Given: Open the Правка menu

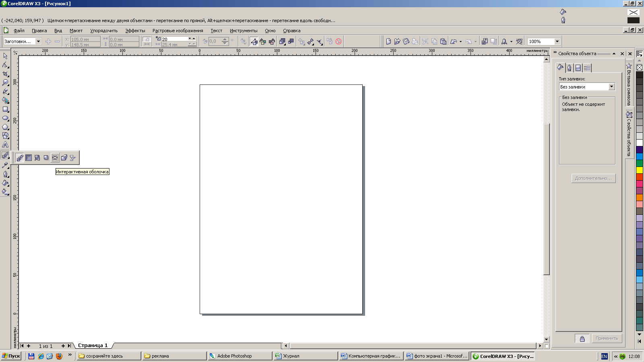Looking at the screenshot, I should coord(39,31).
